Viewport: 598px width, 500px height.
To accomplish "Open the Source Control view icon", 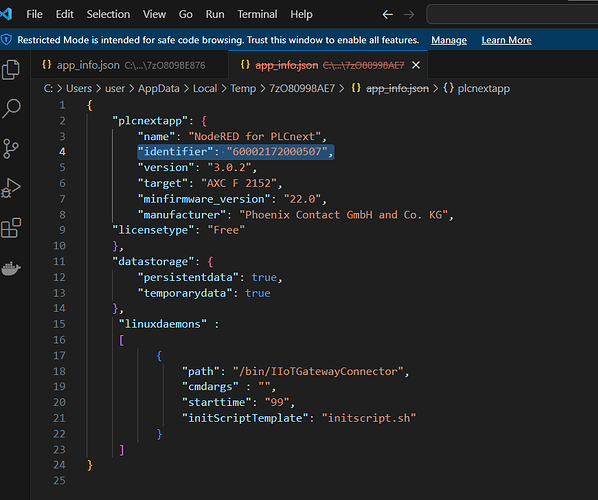I will click(11, 148).
